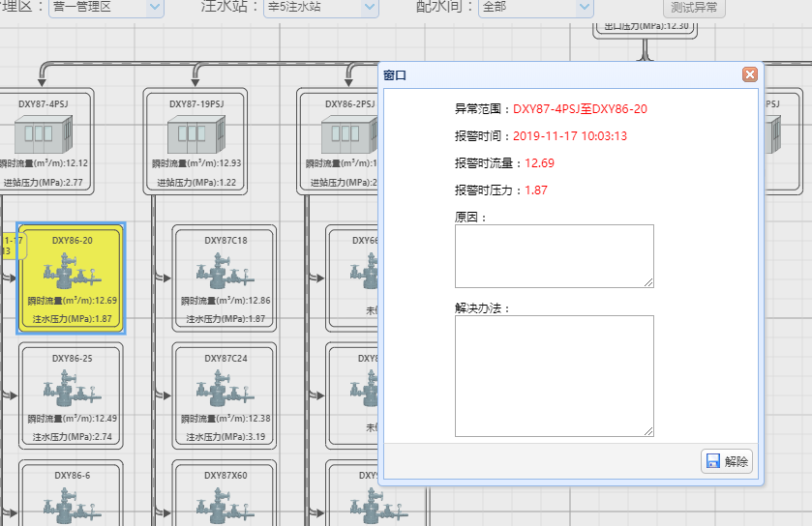Click the DXY87X60 wellhead icon
This screenshot has width=812, height=526.
click(x=226, y=506)
